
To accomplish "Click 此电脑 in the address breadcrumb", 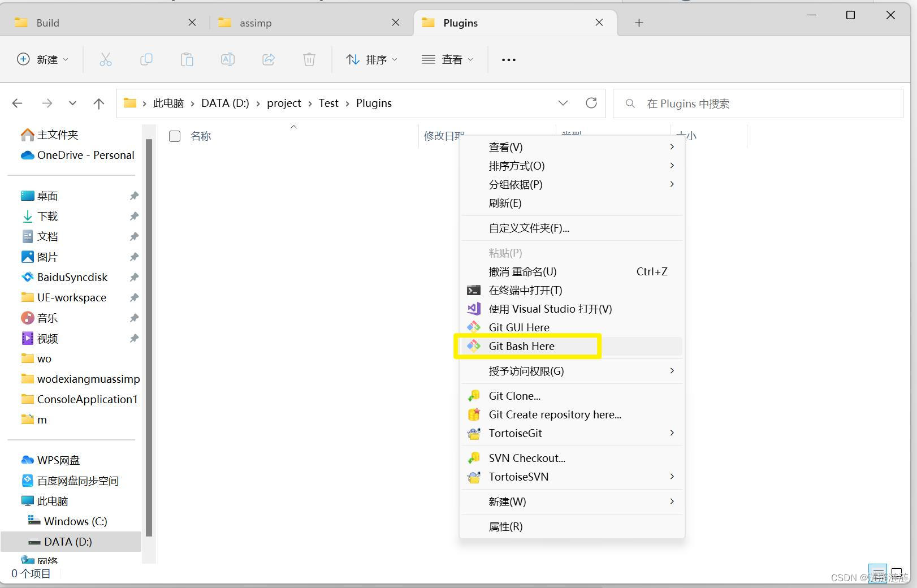I will tap(168, 103).
